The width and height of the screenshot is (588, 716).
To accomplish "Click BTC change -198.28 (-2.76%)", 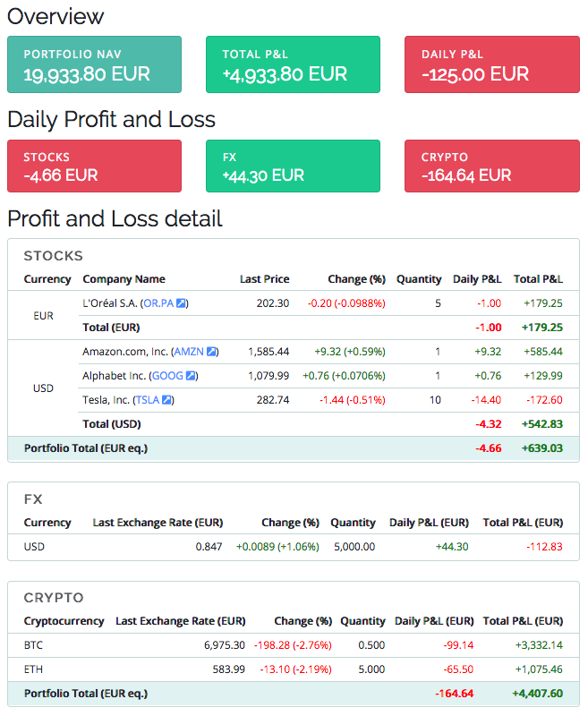I will pyautogui.click(x=293, y=645).
